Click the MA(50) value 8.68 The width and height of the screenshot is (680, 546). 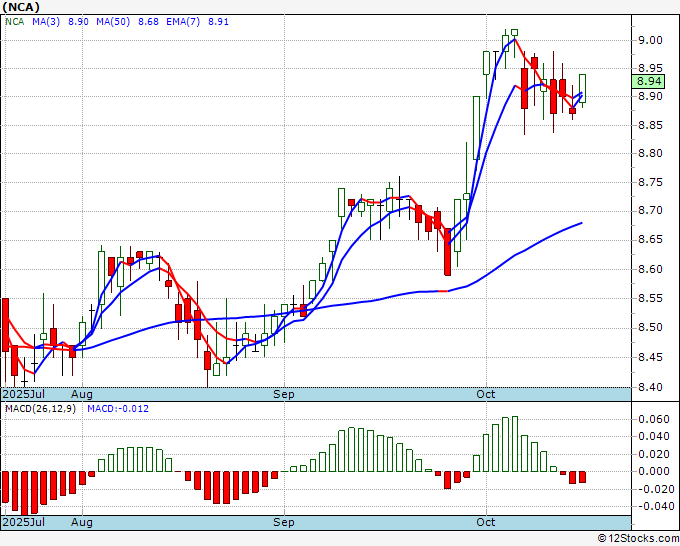148,22
